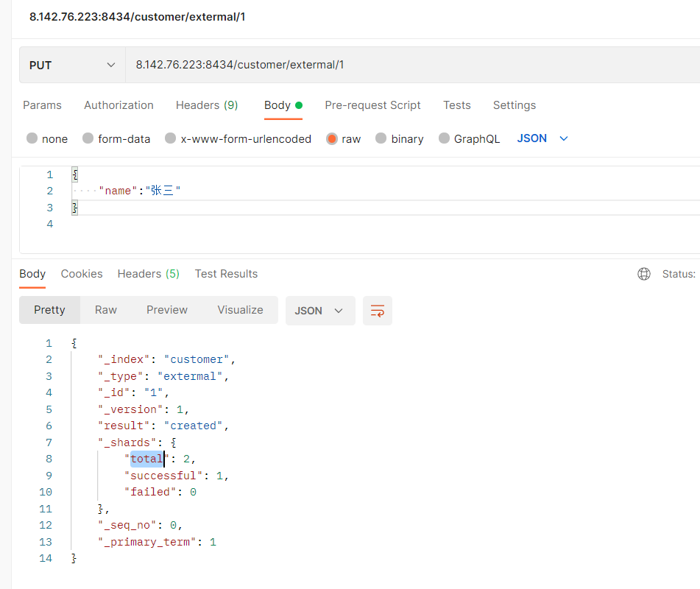This screenshot has width=700, height=589.
Task: Click the "successful" key in response
Action: 163,476
